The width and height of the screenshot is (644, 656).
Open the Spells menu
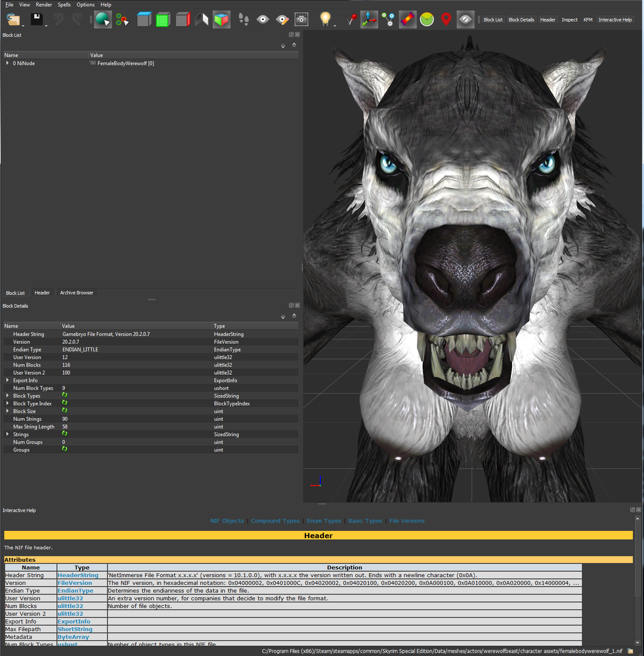tap(64, 5)
